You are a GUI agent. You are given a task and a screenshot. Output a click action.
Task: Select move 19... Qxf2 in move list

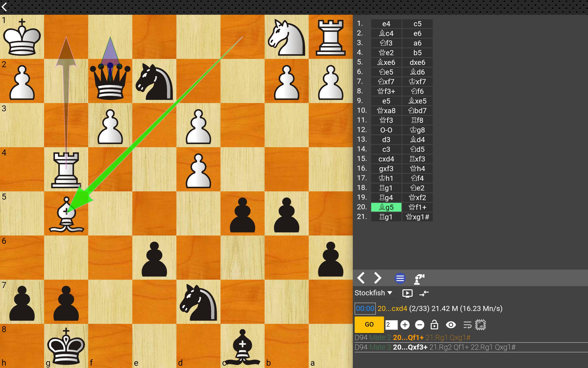click(x=417, y=198)
